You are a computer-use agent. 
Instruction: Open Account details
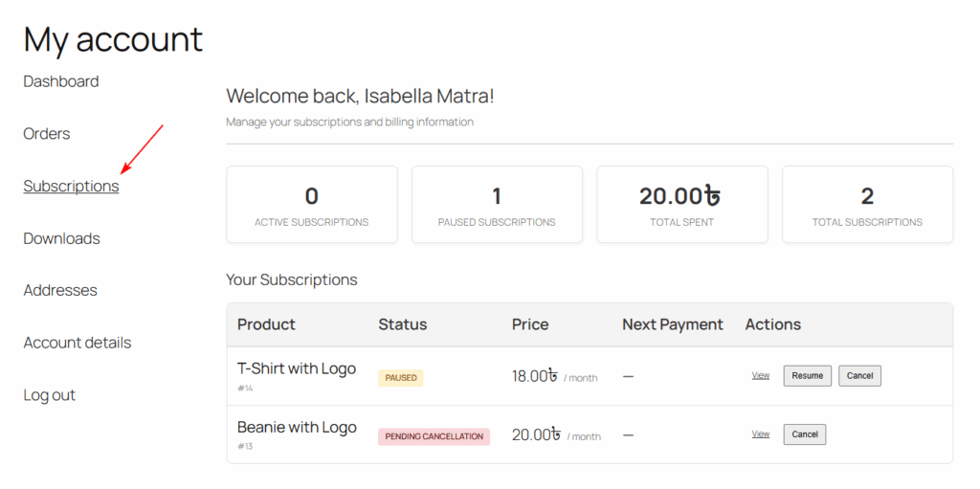coord(78,343)
